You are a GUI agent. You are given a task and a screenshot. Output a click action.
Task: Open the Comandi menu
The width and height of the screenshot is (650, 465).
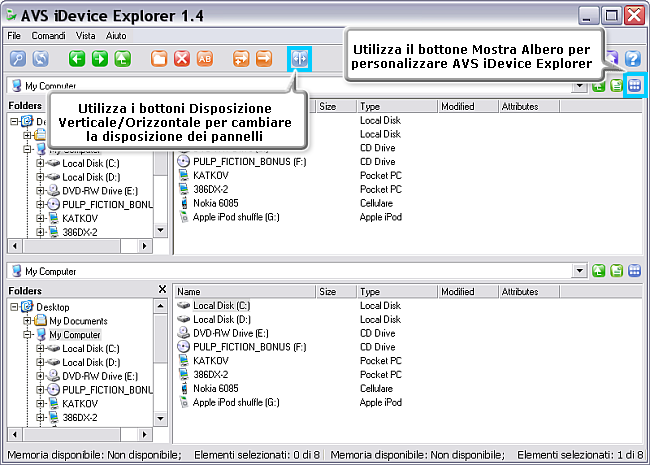coord(49,36)
